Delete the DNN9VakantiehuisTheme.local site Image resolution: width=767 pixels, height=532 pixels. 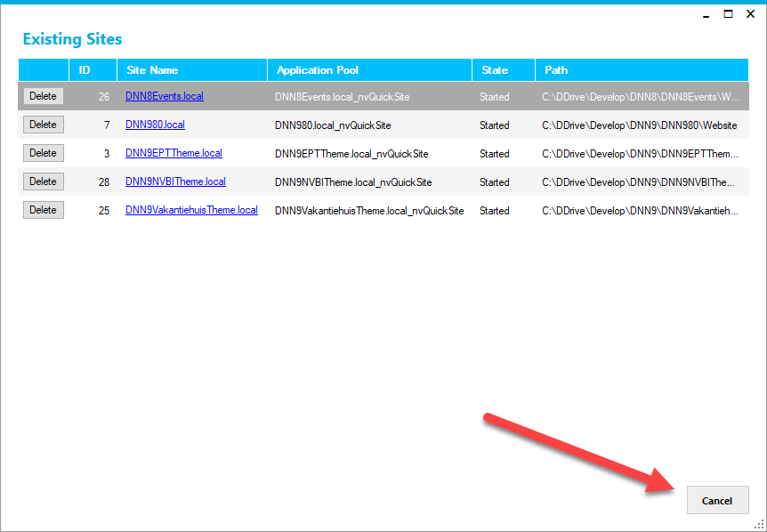tap(43, 210)
